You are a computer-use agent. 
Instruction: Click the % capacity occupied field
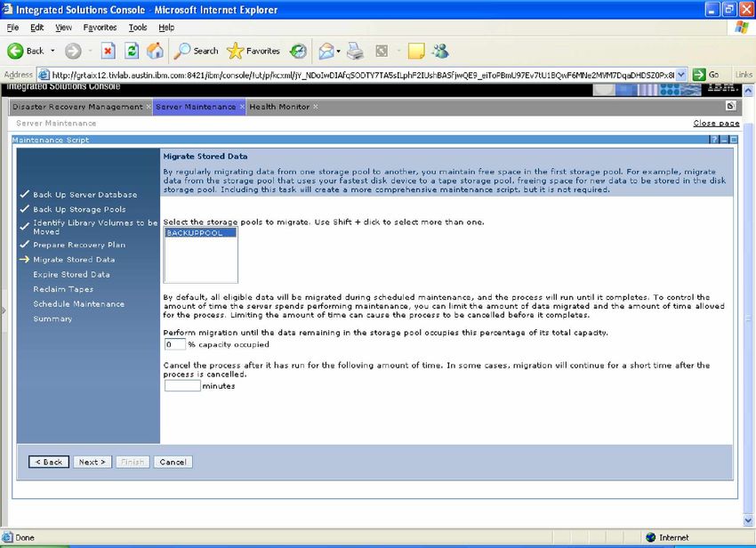pyautogui.click(x=174, y=344)
